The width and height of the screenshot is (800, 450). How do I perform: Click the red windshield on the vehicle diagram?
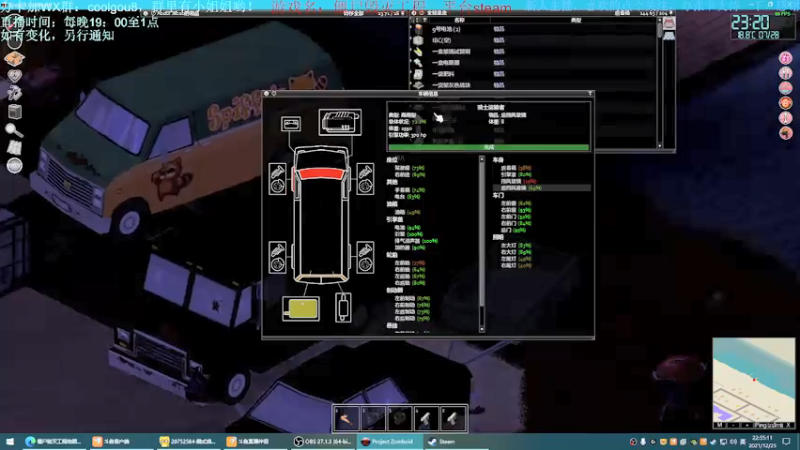point(321,173)
